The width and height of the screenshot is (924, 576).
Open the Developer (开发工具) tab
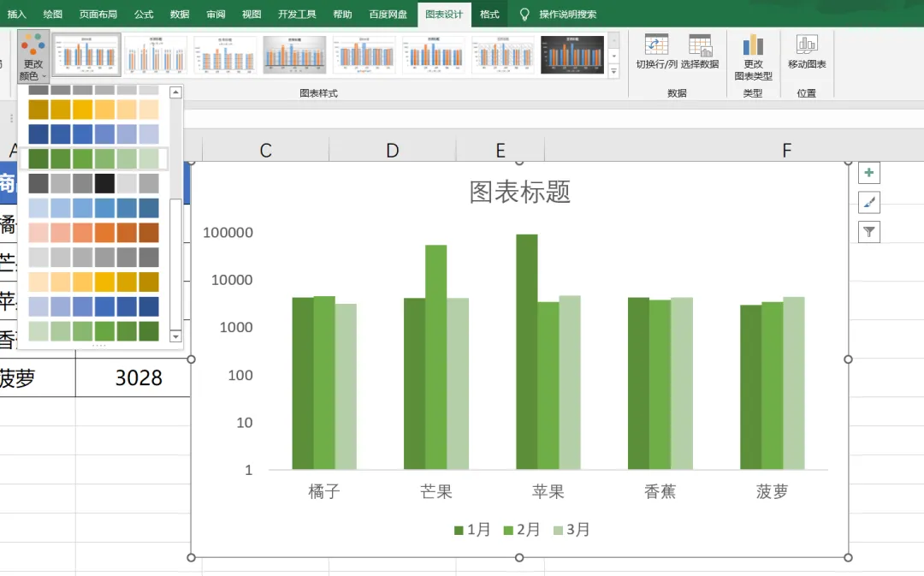tap(297, 15)
